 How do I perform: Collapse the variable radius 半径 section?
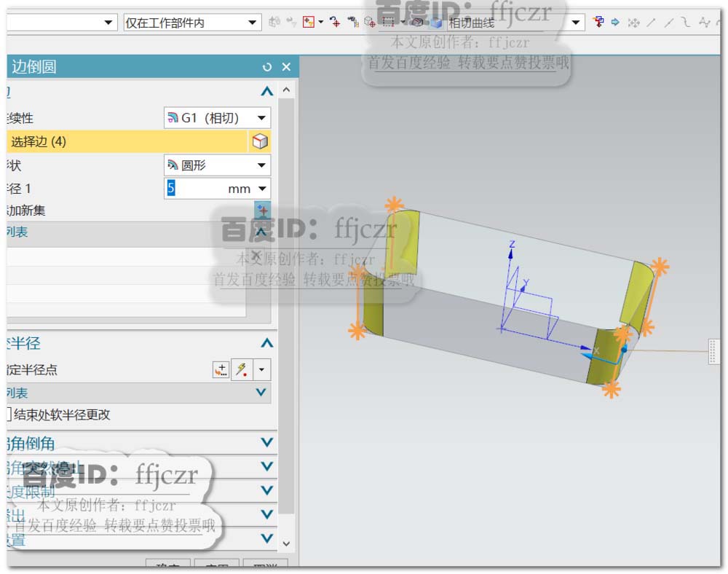click(267, 343)
